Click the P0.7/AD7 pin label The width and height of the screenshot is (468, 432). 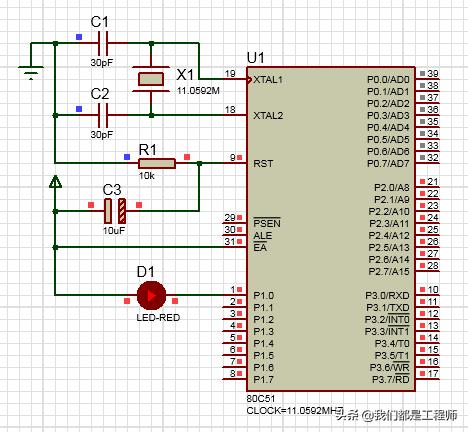[388, 164]
